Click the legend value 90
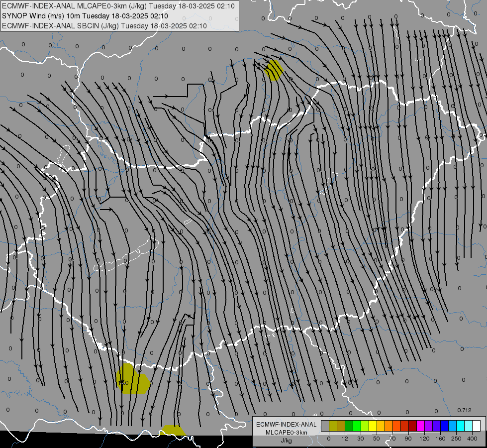 pos(408,439)
